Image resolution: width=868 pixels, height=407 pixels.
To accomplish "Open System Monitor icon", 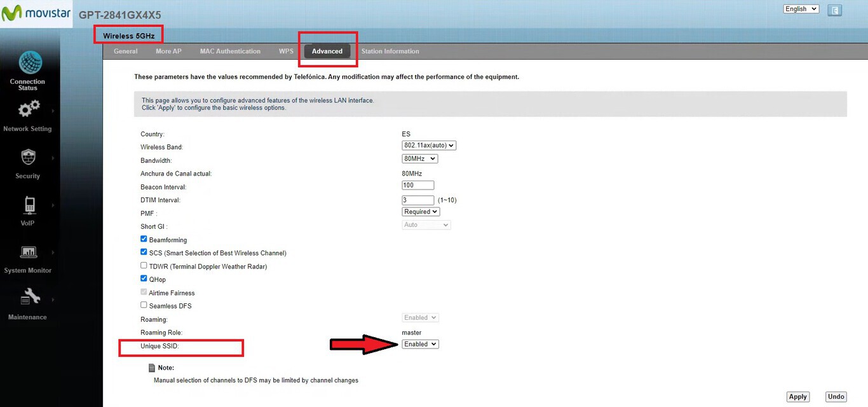I will click(x=29, y=252).
